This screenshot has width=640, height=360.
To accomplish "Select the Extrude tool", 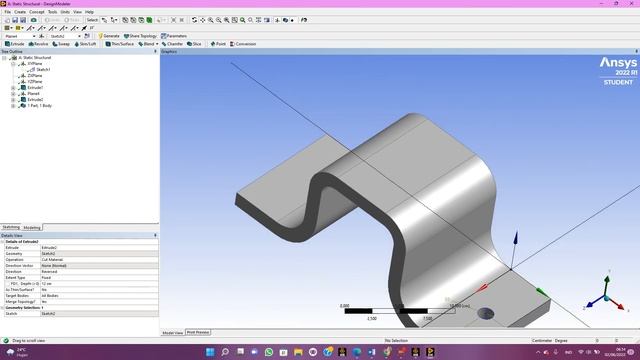I will pos(15,44).
